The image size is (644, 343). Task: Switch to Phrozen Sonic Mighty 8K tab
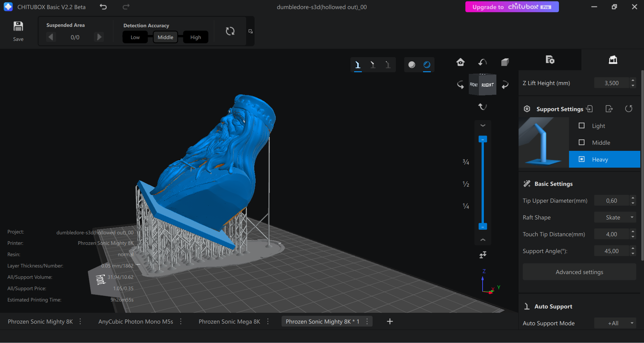click(x=40, y=321)
